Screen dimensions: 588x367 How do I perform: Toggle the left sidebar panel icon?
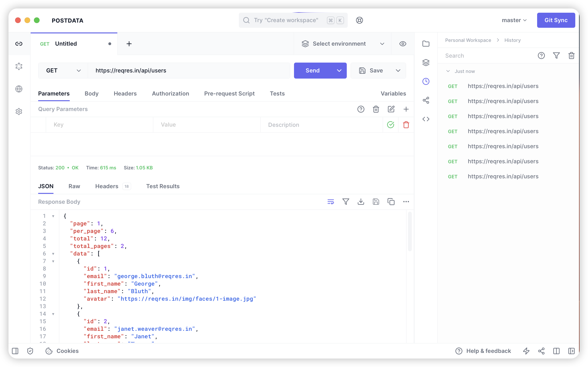[15, 351]
